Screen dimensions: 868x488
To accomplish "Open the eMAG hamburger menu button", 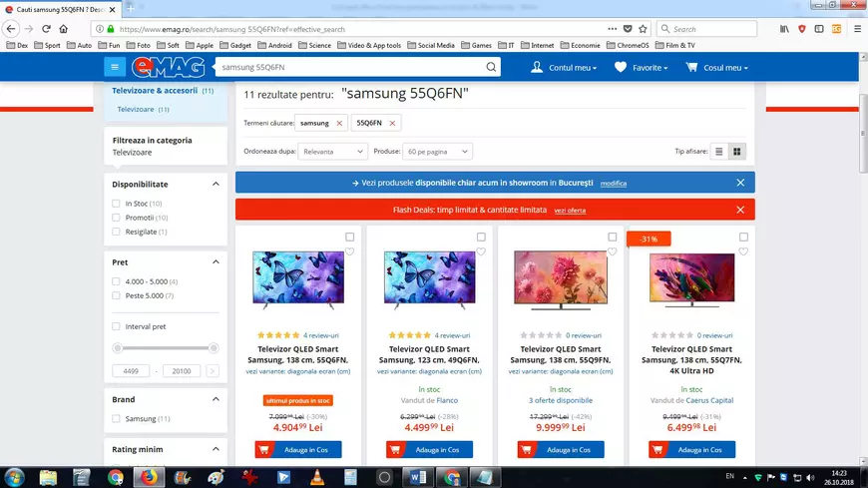I will tap(115, 67).
